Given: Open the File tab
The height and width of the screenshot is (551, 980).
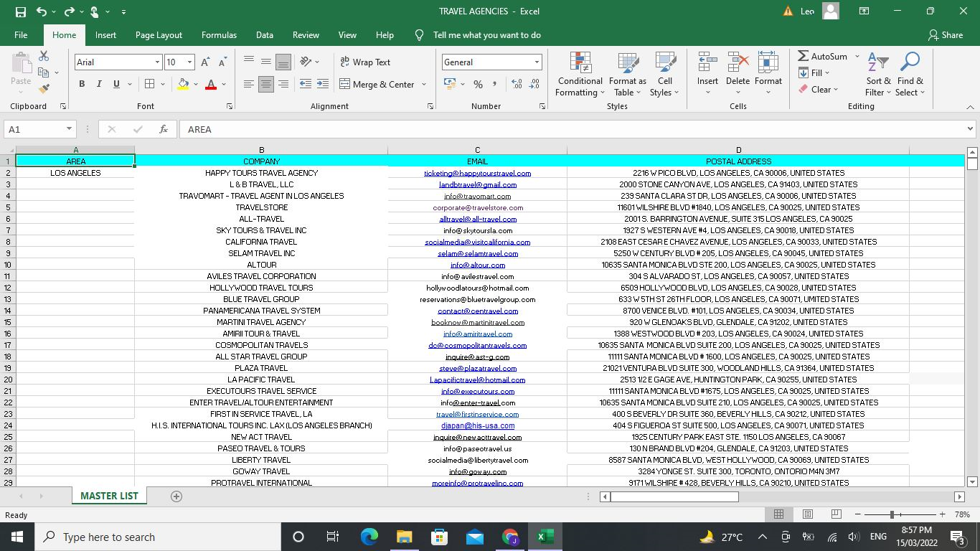Looking at the screenshot, I should [x=21, y=34].
